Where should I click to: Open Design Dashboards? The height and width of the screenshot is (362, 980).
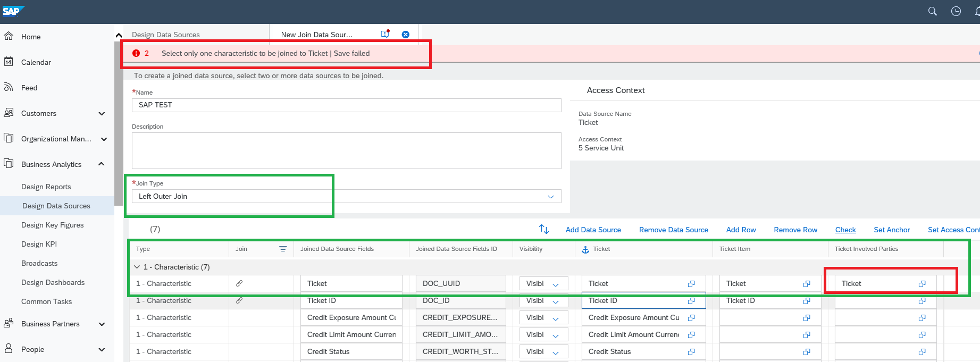click(x=53, y=282)
